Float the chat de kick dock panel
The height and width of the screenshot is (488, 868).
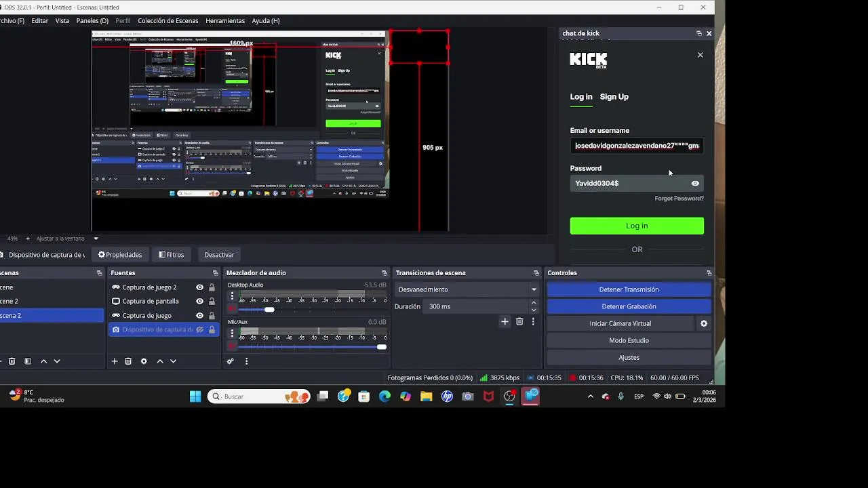coord(699,33)
